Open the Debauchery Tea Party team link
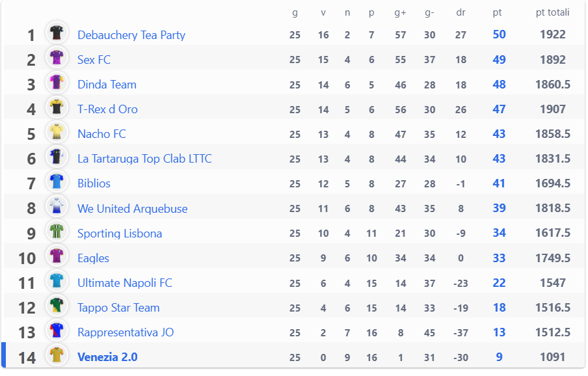 [131, 35]
